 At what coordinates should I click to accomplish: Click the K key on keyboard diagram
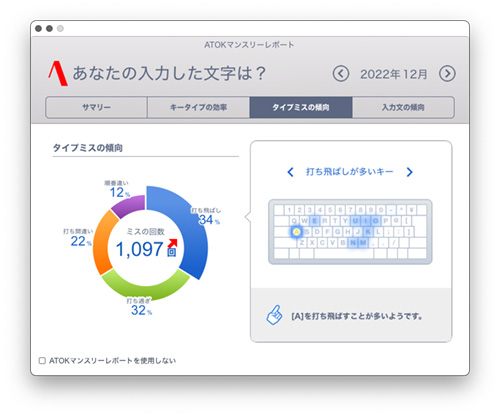click(x=368, y=231)
